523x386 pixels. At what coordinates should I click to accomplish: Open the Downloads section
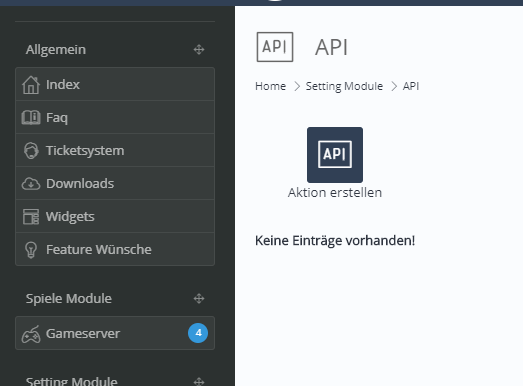tap(115, 183)
